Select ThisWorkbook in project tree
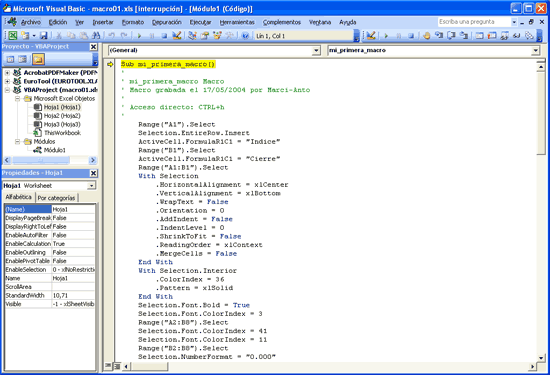This screenshot has height=375, width=550. pos(62,133)
